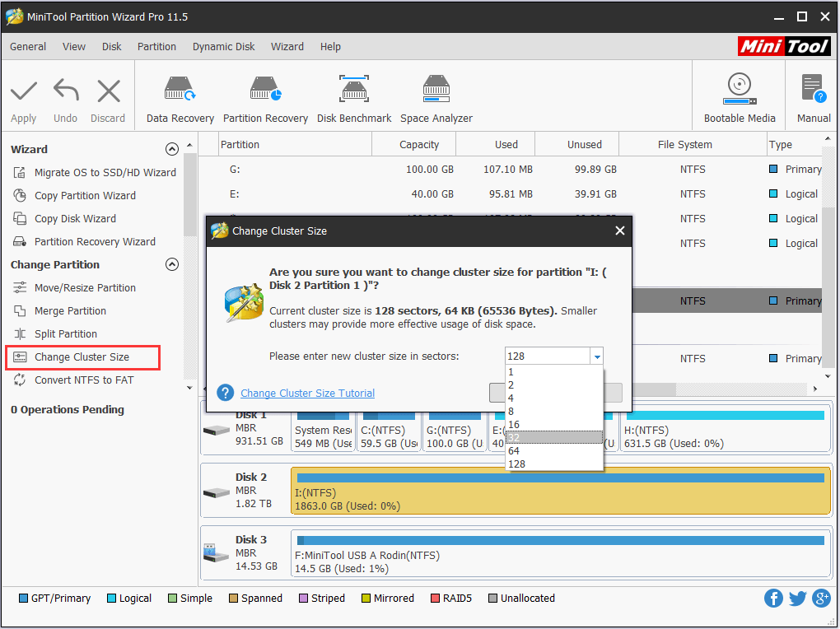Open the Facebook share icon
Viewport: 840px width, 629px height.
pos(773,599)
